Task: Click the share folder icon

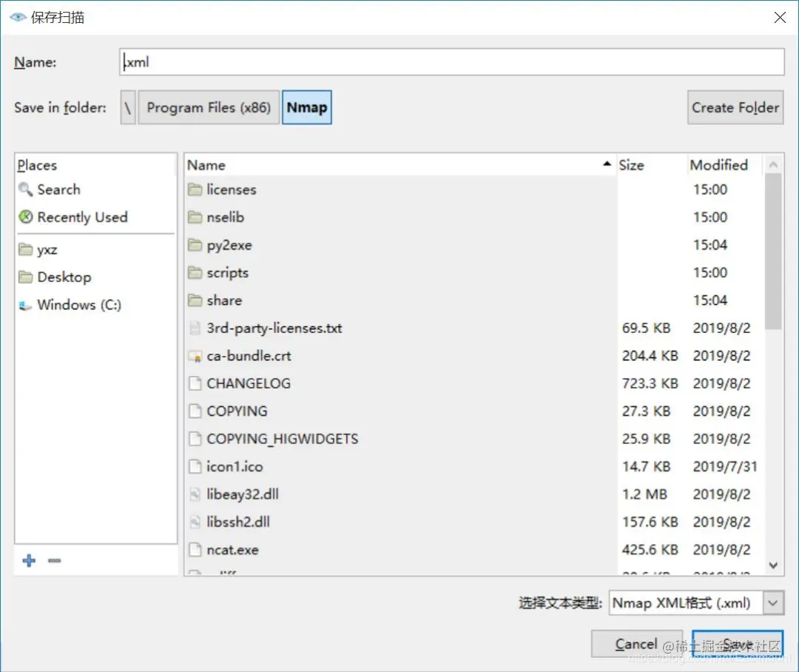Action: click(195, 300)
